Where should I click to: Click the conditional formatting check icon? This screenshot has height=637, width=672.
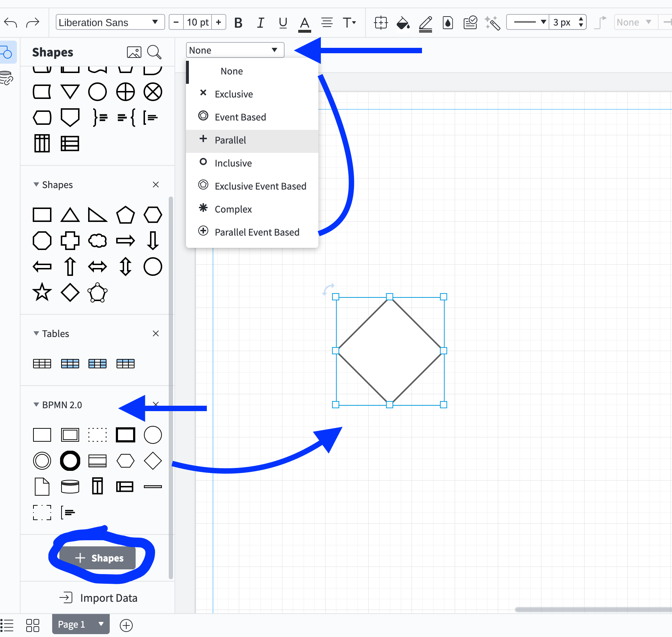point(470,23)
